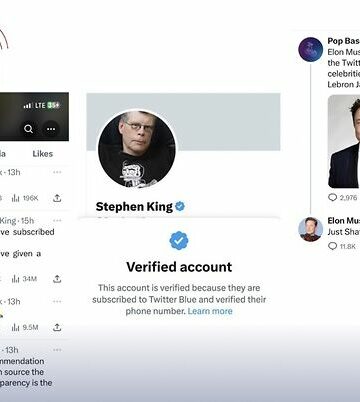Click the share icon beside 9.5M views

[57, 327]
